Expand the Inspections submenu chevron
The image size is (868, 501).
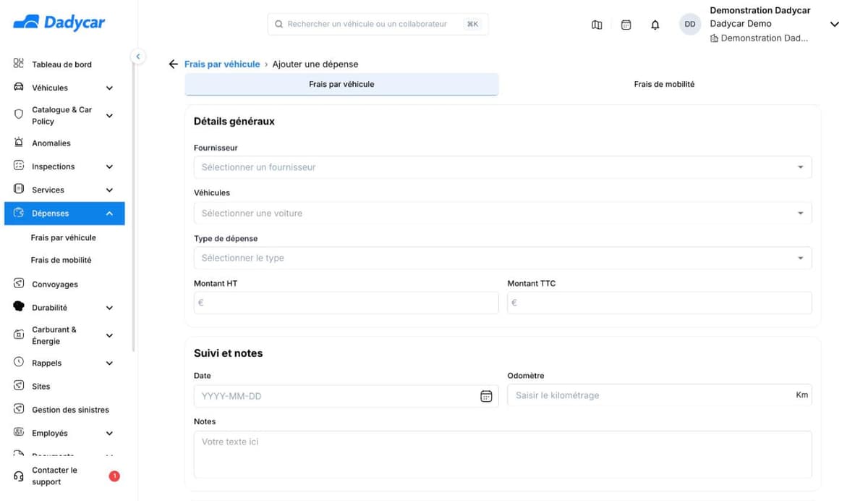109,167
